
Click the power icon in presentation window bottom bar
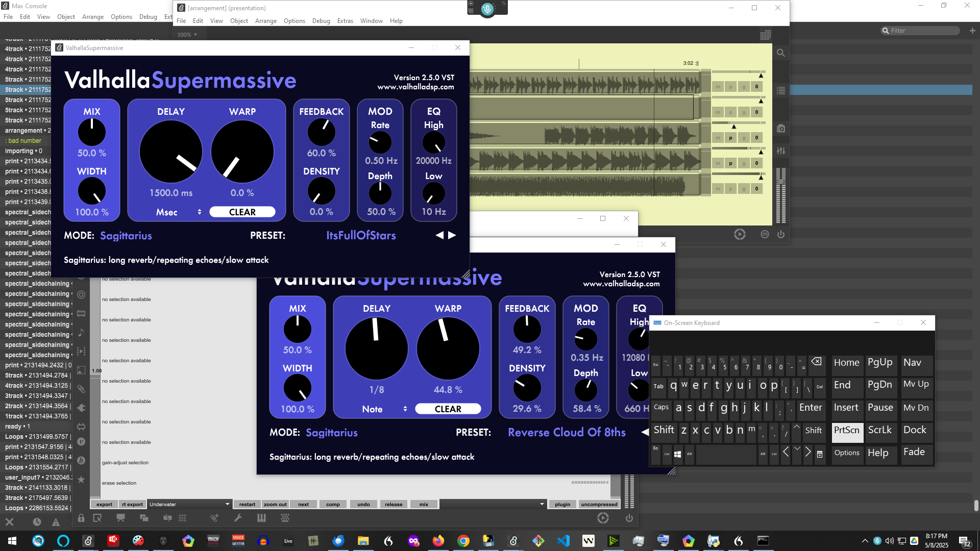coord(781,235)
